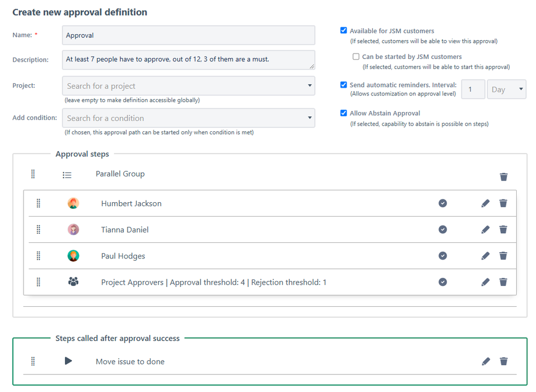
Task: Edit the Humbert Jackson approver
Action: tap(486, 203)
